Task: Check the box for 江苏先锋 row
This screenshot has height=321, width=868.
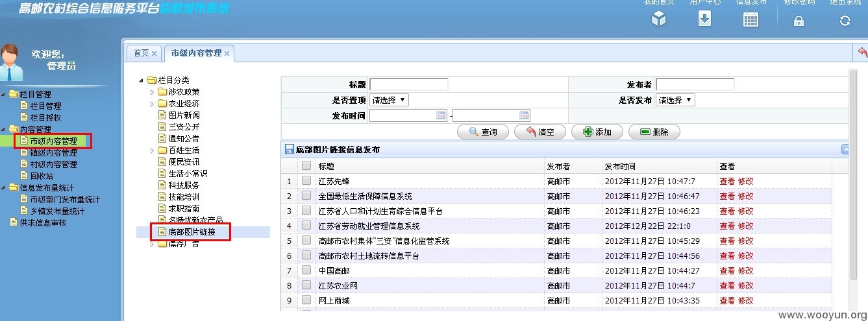Action: coord(306,181)
